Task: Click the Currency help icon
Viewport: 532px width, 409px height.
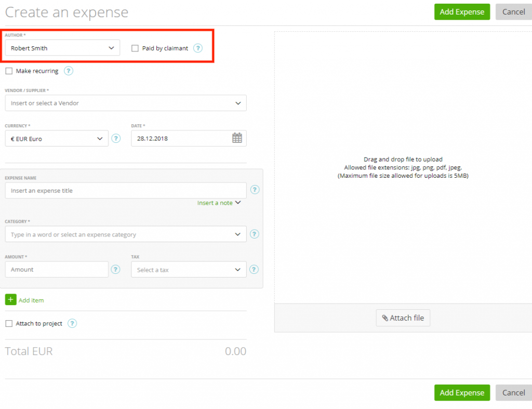Action: point(115,138)
